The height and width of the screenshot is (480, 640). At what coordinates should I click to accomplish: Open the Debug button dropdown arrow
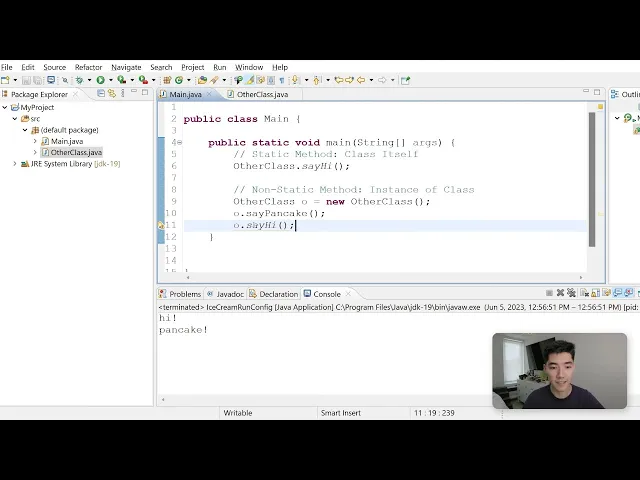click(89, 80)
